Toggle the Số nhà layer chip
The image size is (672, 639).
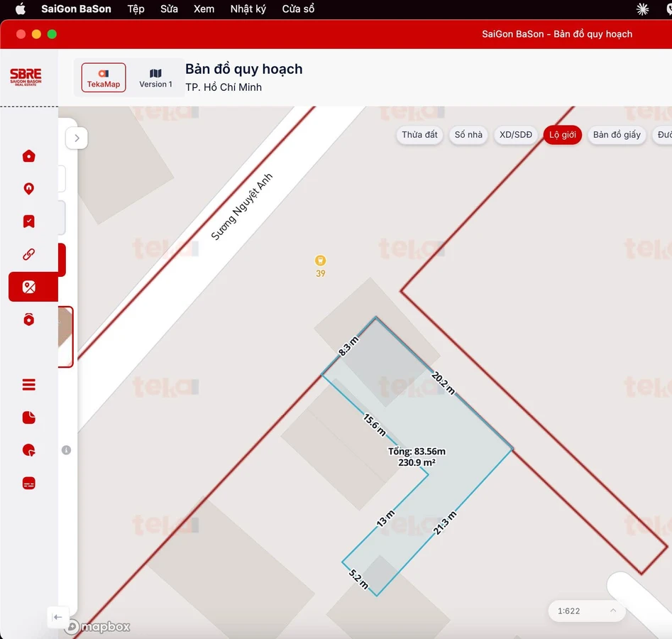point(468,135)
